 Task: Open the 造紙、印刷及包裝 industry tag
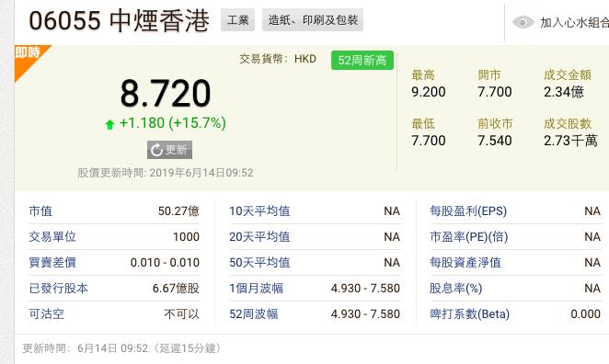pos(313,20)
